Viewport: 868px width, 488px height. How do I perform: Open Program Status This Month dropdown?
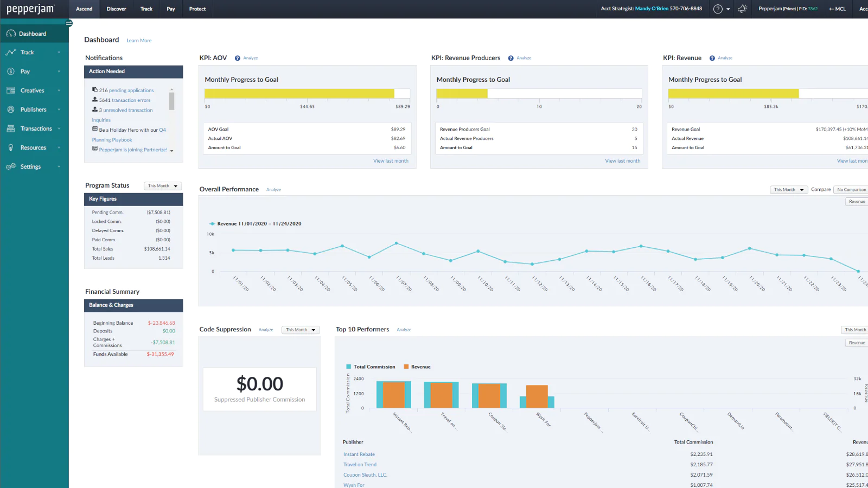(162, 186)
